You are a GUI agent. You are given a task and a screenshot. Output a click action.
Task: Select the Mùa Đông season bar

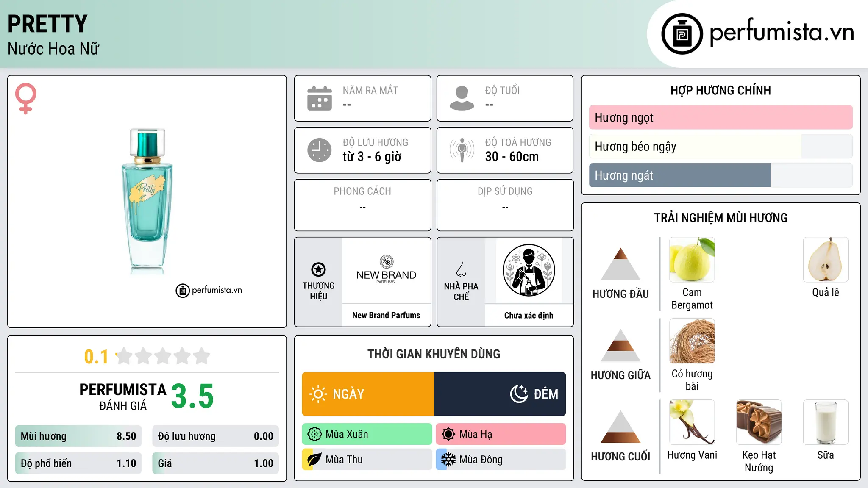(501, 460)
